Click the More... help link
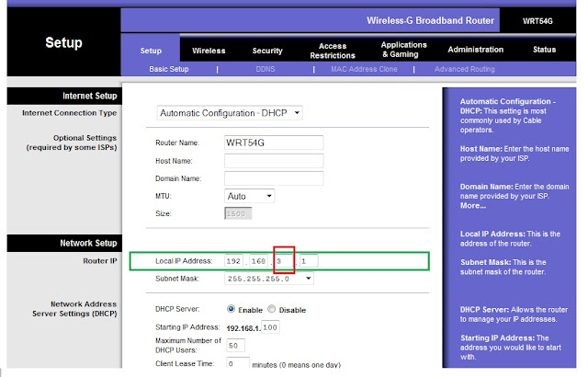This screenshot has width=588, height=377. (x=473, y=206)
